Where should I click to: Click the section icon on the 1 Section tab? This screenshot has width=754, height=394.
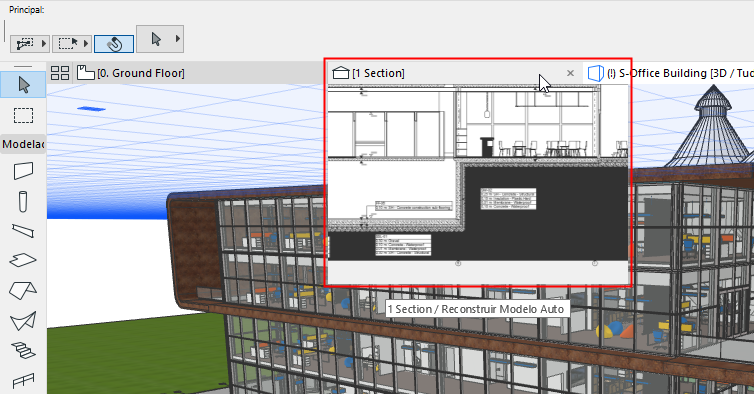pos(340,73)
